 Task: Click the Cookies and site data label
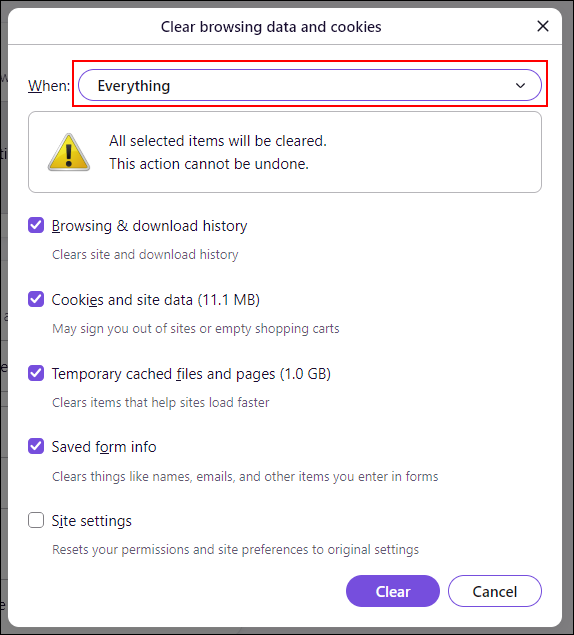156,300
